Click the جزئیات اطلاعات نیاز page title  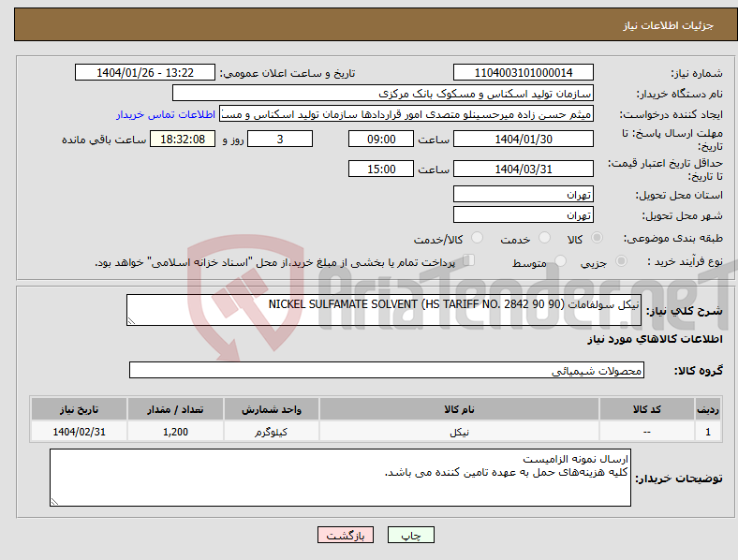click(x=669, y=25)
